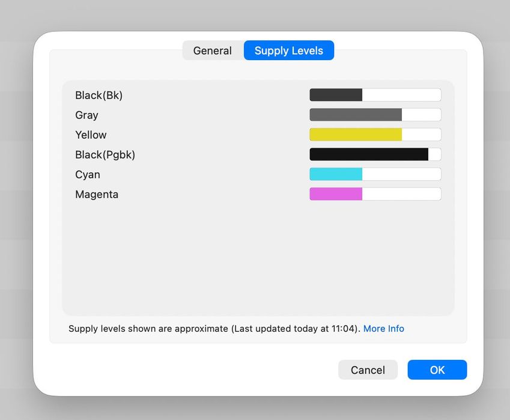Click the Black(Pgbk) ink level bar
This screenshot has height=420, width=510.
click(x=375, y=154)
